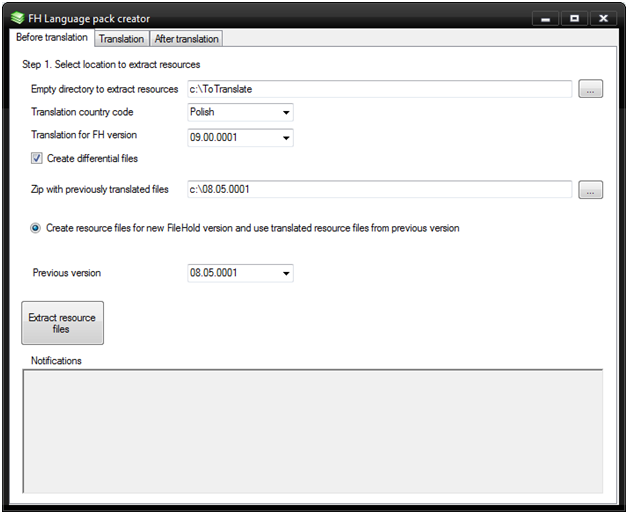Screen dimensions: 628x514
Task: Click the 'Translation country code' label
Action: click(x=82, y=112)
